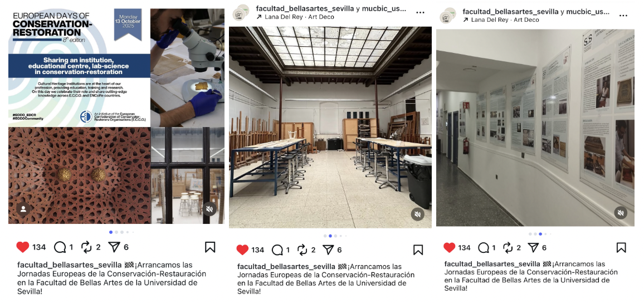Unlike the heart on the third post

coord(450,247)
